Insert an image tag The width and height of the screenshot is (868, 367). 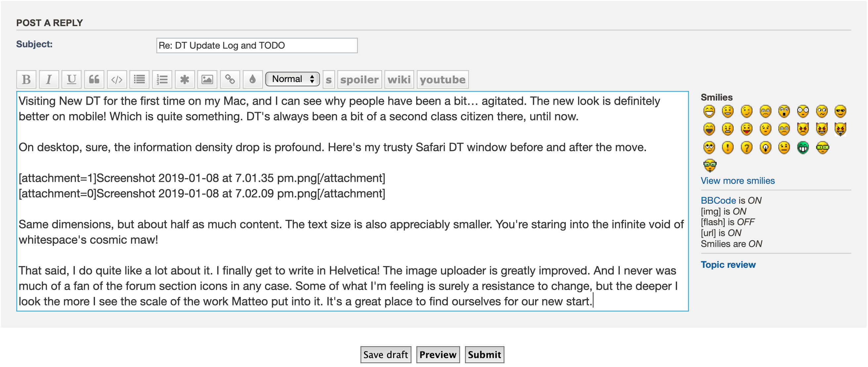coord(207,79)
